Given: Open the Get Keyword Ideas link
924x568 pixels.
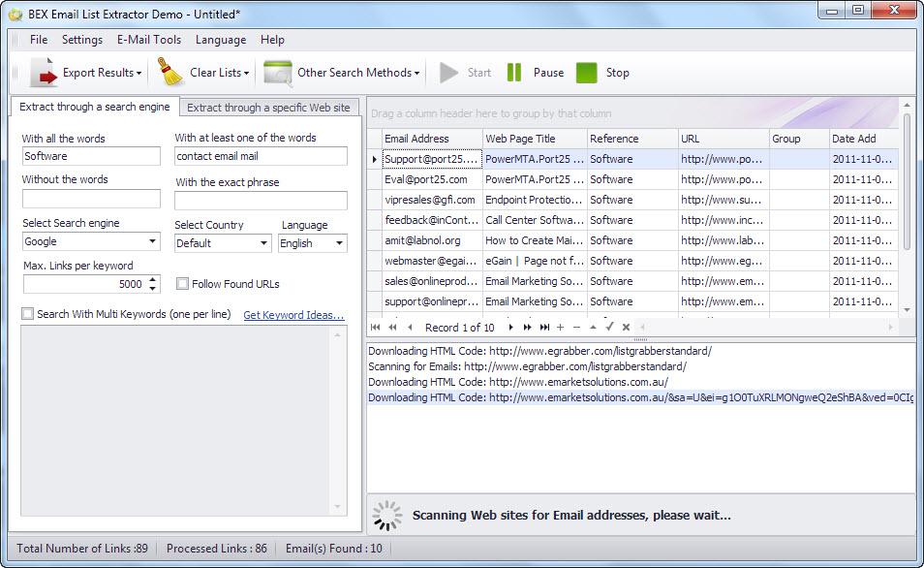Looking at the screenshot, I should pyautogui.click(x=293, y=315).
